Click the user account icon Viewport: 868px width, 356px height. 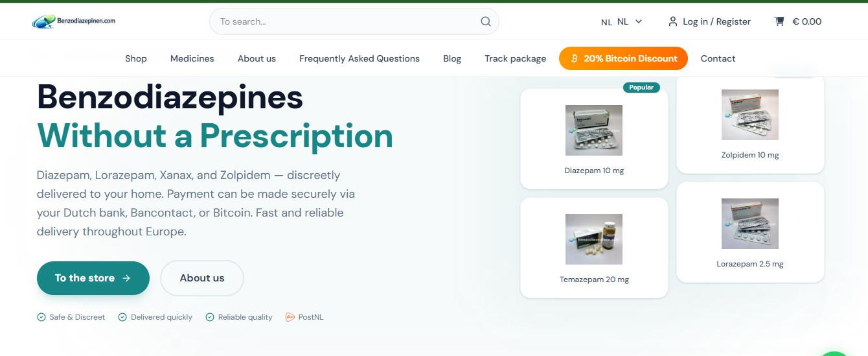click(x=673, y=21)
